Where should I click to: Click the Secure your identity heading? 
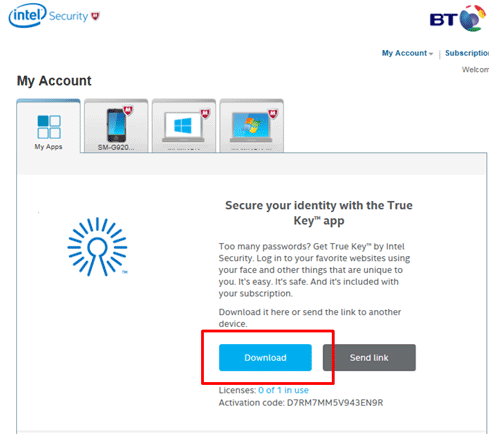coord(319,213)
